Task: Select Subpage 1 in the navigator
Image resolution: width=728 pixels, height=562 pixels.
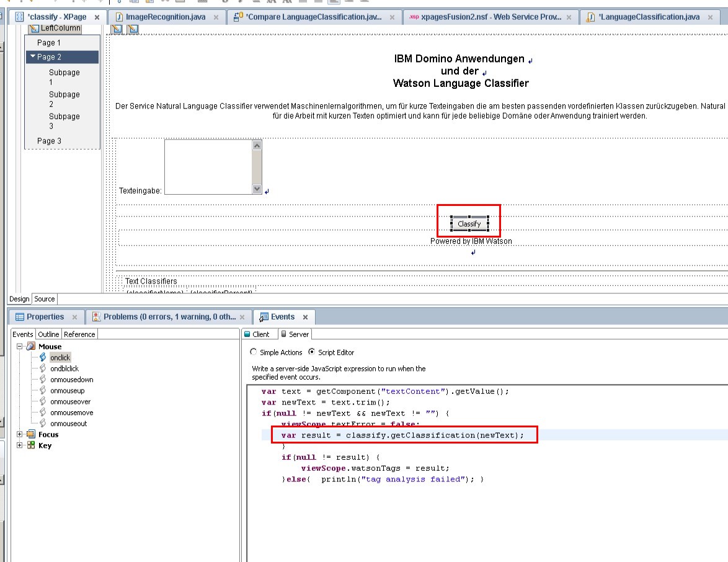Action: 64,77
